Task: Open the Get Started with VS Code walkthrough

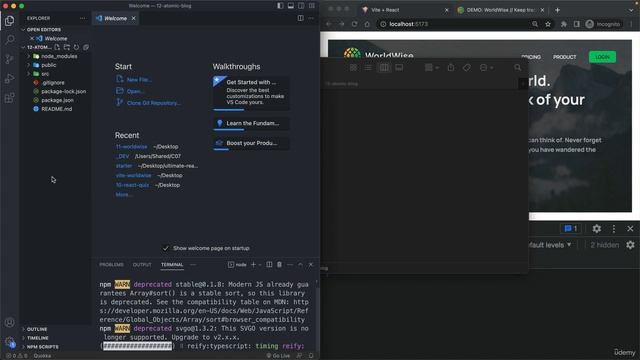Action: tap(251, 93)
